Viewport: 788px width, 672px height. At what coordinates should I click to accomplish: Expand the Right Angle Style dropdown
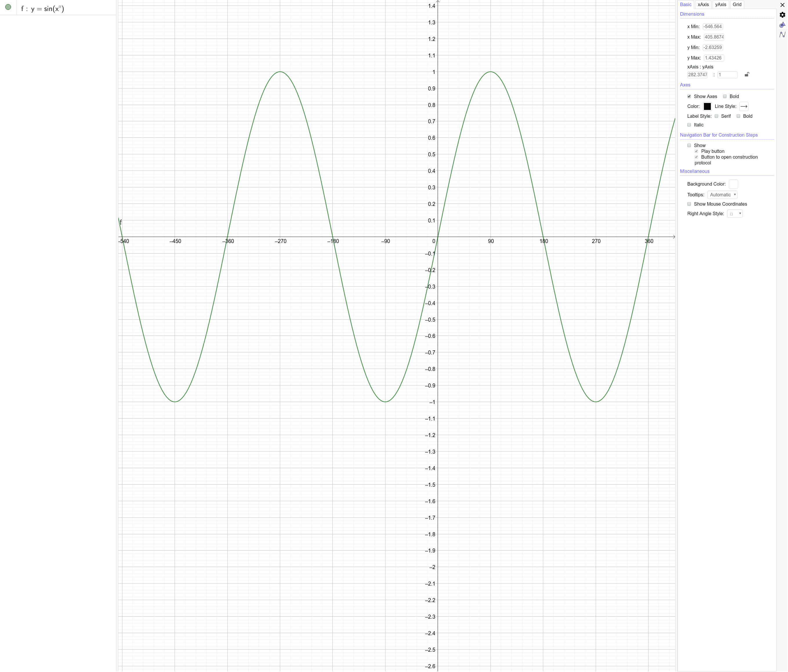(735, 214)
